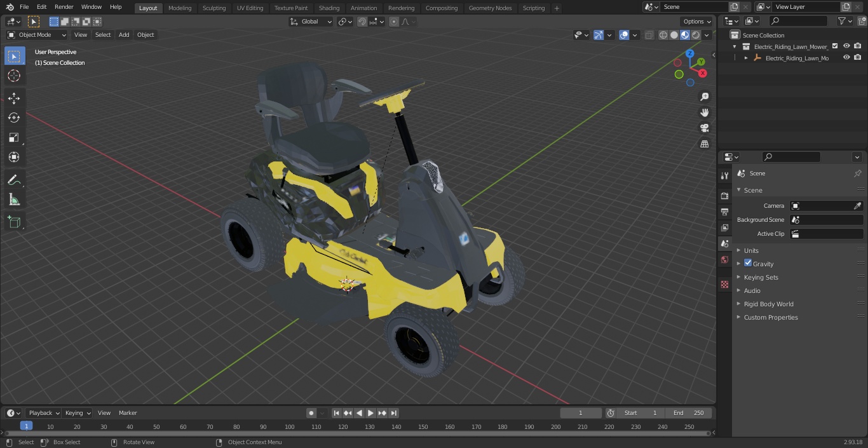Choose the Move tool
Viewport: 868px width, 448px height.
click(14, 98)
